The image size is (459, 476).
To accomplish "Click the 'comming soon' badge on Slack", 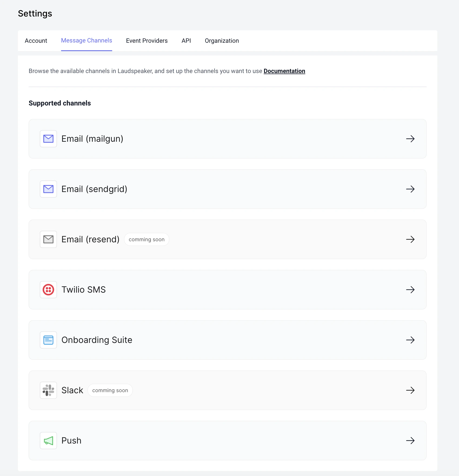I will coord(110,390).
